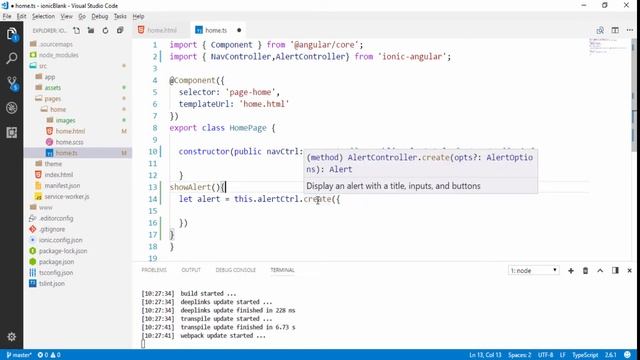Click the master branch indicator
640x360 pixels.
(19, 355)
